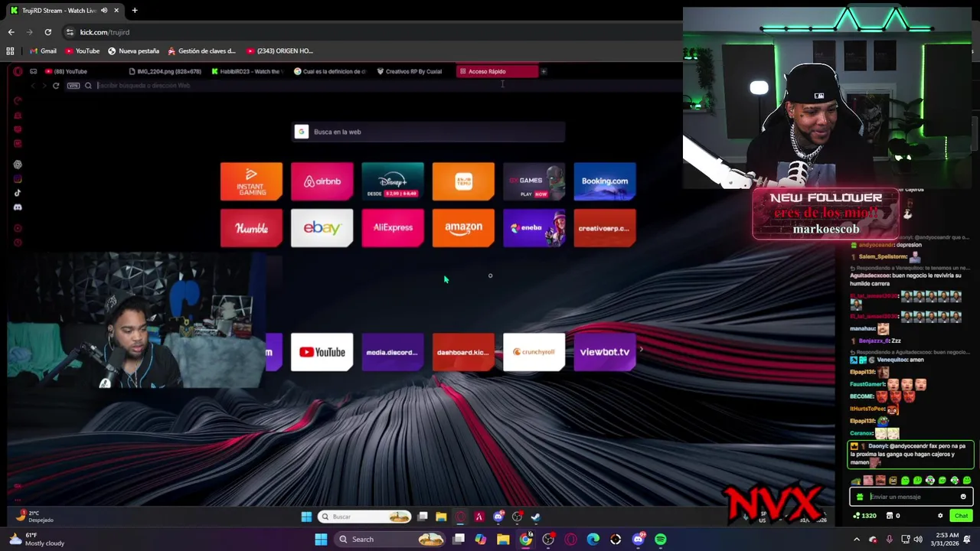The height and width of the screenshot is (551, 980).
Task: View site information icon in Chrome address bar
Action: click(70, 32)
